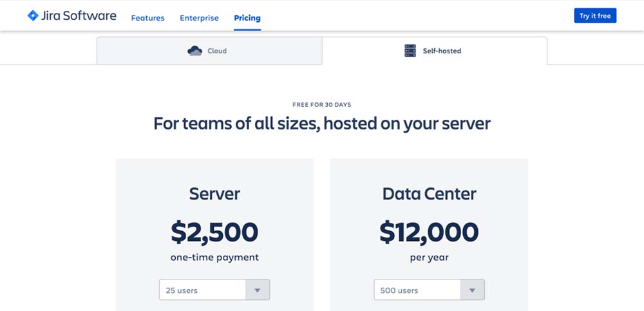
Task: Click the $2,500 Server price
Action: click(214, 232)
